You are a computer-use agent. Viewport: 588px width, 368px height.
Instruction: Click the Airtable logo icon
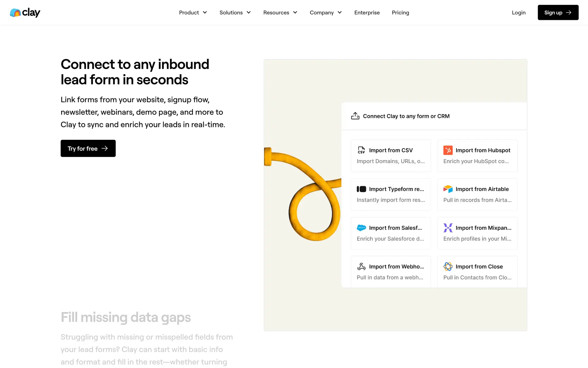[x=448, y=189]
